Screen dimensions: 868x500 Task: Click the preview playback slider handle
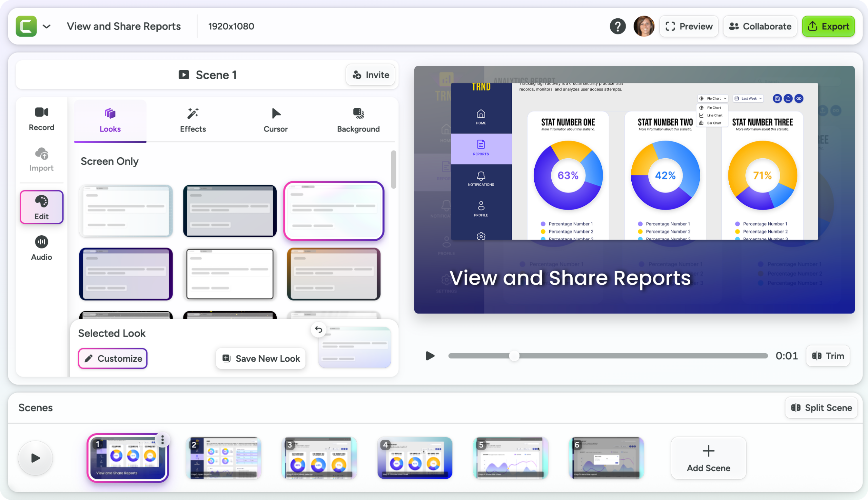pos(514,356)
